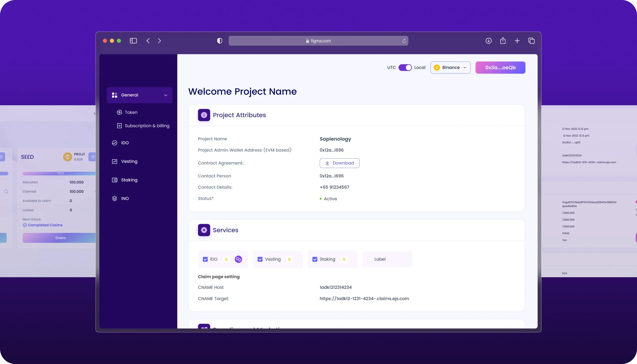Click the Services gear icon
Screen dimensions: 637x364
point(204,230)
